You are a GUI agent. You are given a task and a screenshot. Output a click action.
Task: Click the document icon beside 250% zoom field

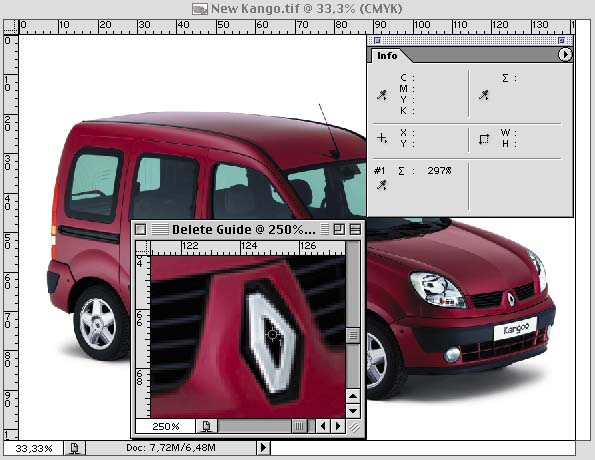(206, 427)
